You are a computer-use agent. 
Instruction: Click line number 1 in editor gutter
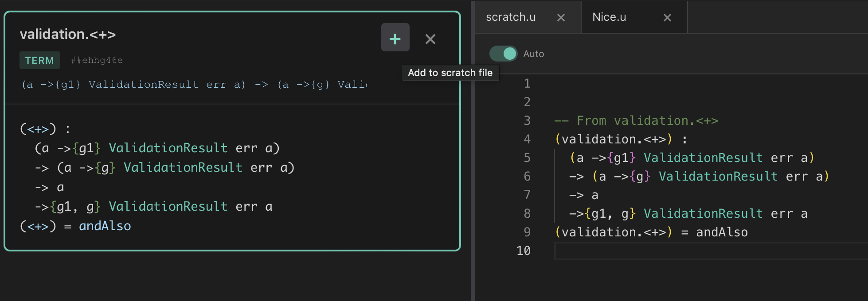pos(527,84)
